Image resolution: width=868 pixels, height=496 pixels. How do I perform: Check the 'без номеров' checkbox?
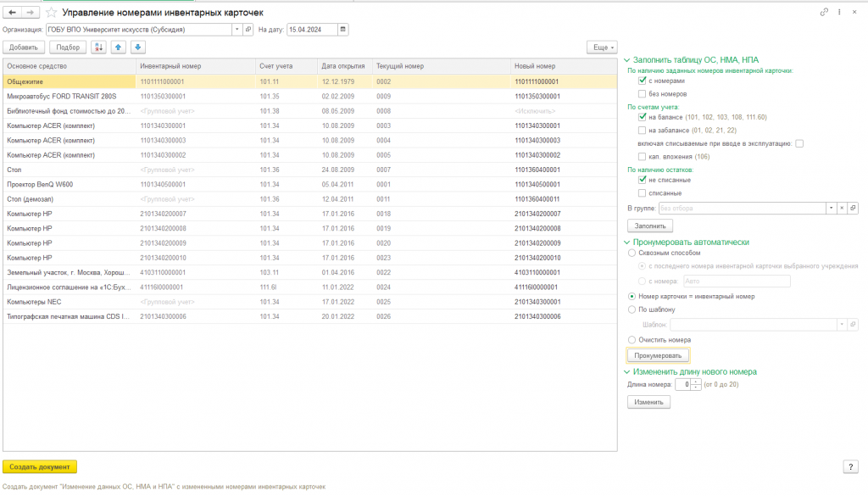[643, 94]
